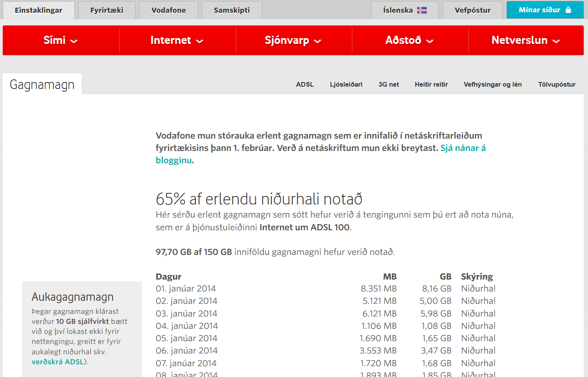Expand the Aðstoð menu
The height and width of the screenshot is (377, 588).
(x=431, y=41)
